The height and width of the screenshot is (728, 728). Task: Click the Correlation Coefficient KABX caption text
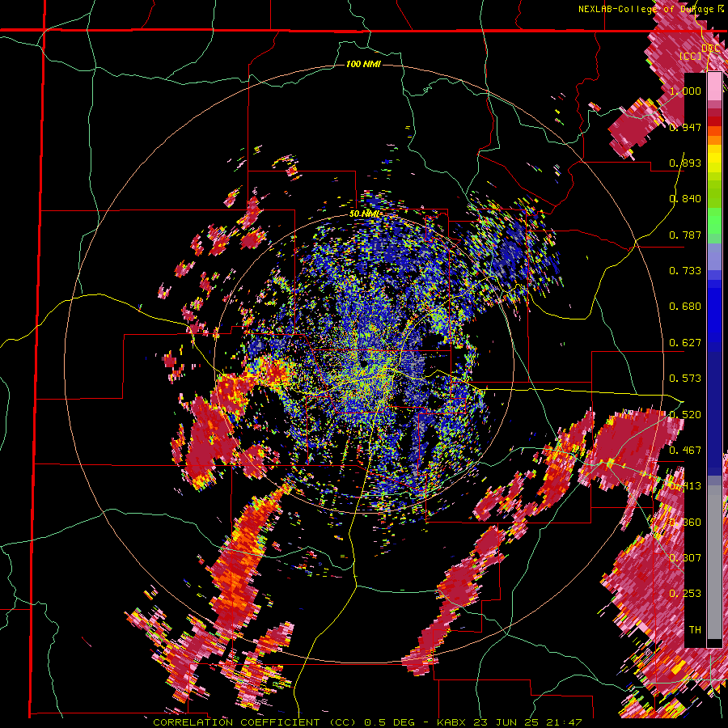click(367, 722)
